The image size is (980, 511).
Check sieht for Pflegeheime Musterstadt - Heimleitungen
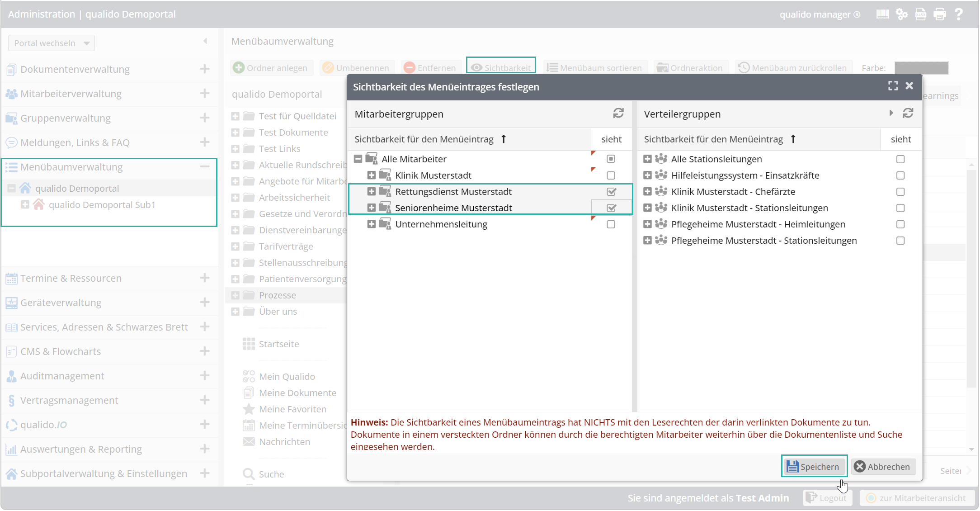tap(900, 224)
